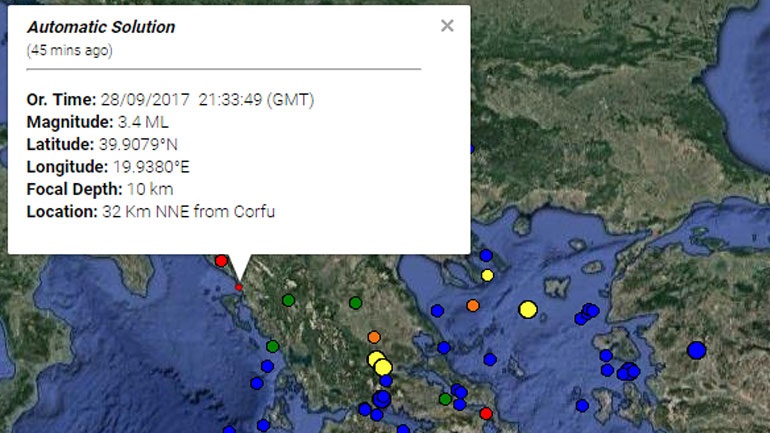
Task: Click the green marker left of bottom red marker
Action: 445,399
